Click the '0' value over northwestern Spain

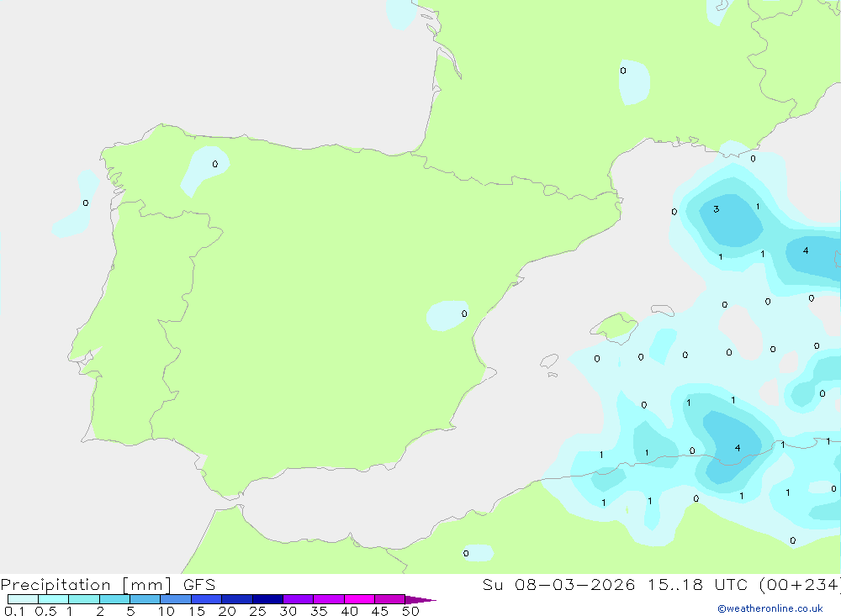pyautogui.click(x=215, y=164)
